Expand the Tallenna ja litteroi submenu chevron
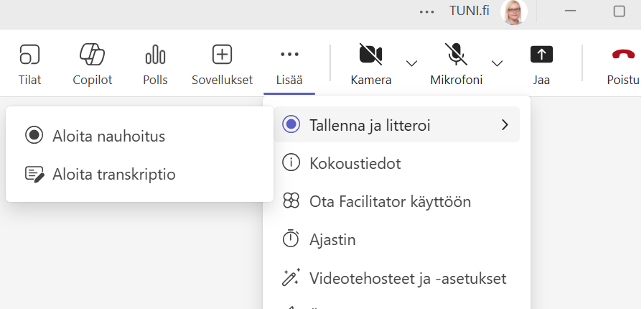Image resolution: width=644 pixels, height=309 pixels. (505, 124)
